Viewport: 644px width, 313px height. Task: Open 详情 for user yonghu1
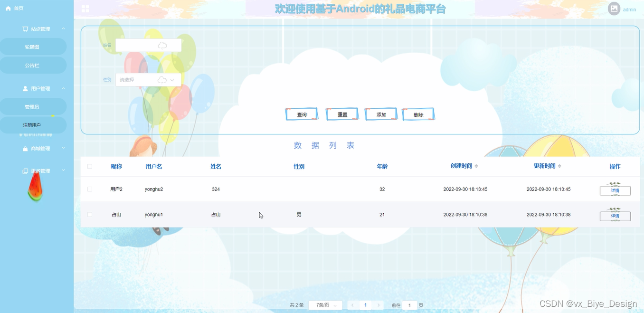pyautogui.click(x=615, y=216)
